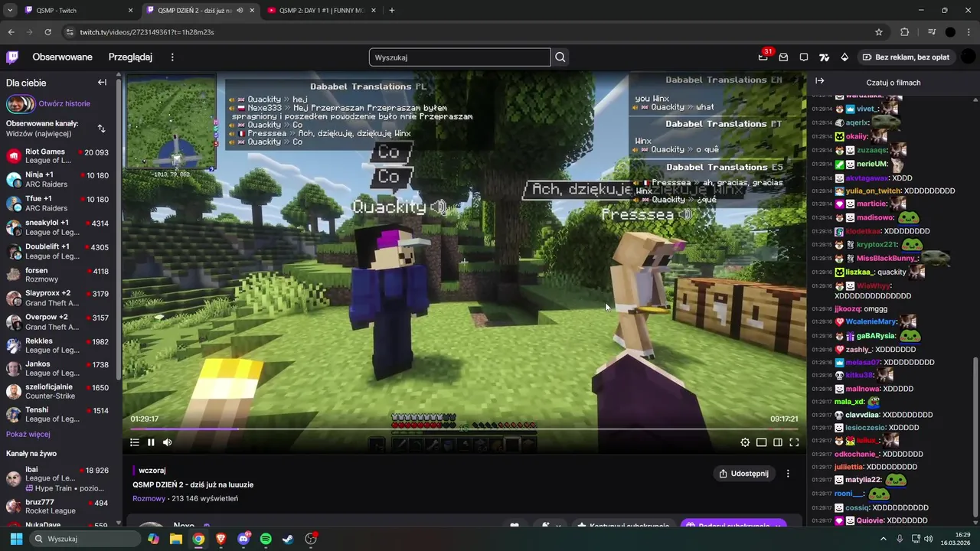This screenshot has height=551, width=980.
Task: Open bruz777 Rocket League channel
Action: coord(57,507)
